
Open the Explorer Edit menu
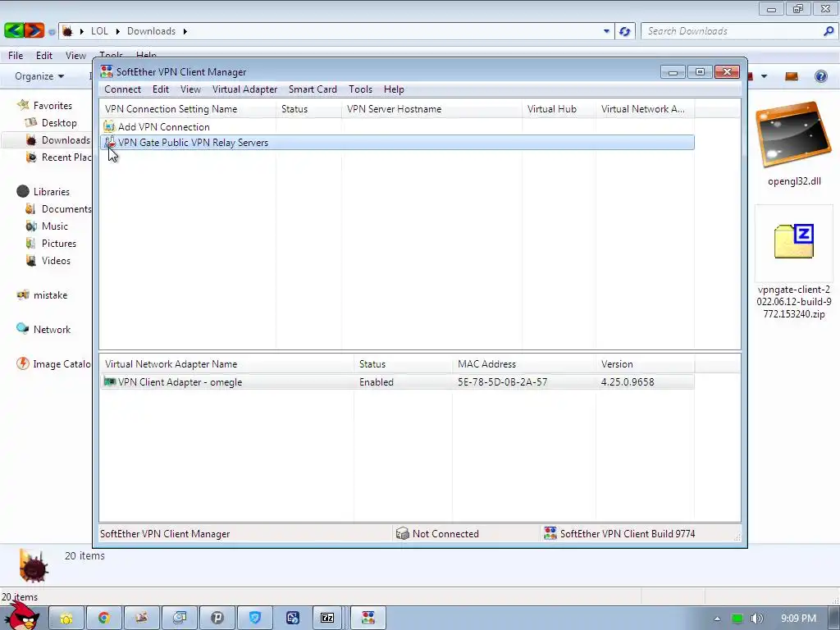pos(44,55)
